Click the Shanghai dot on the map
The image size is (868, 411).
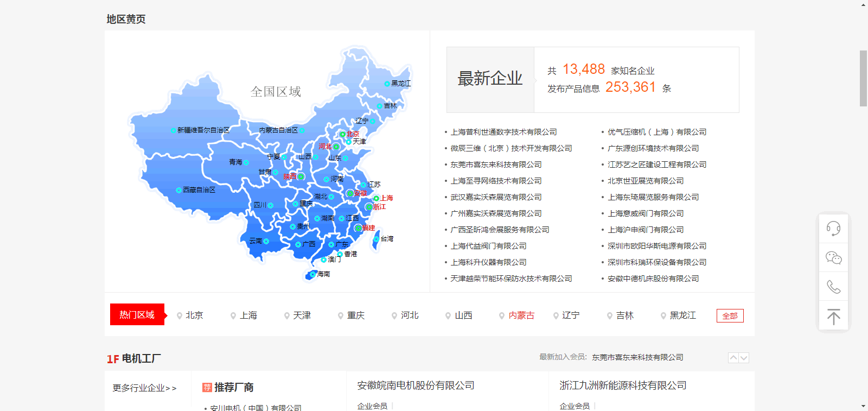click(x=376, y=198)
